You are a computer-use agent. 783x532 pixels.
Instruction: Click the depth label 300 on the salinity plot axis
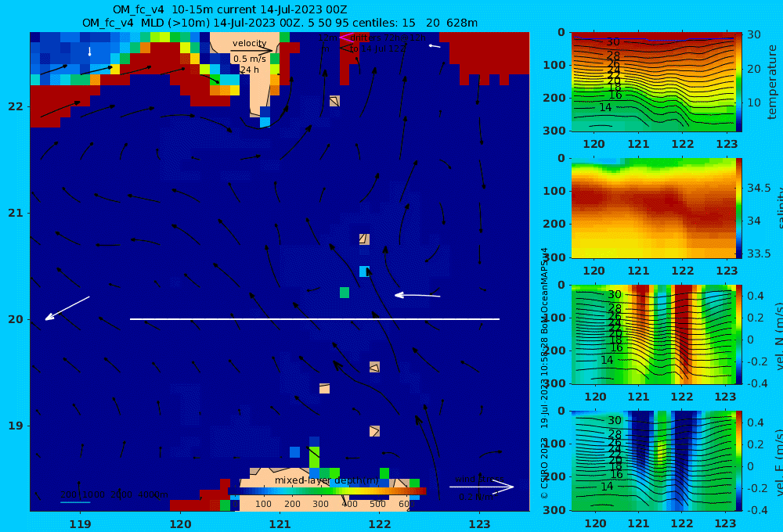556,257
